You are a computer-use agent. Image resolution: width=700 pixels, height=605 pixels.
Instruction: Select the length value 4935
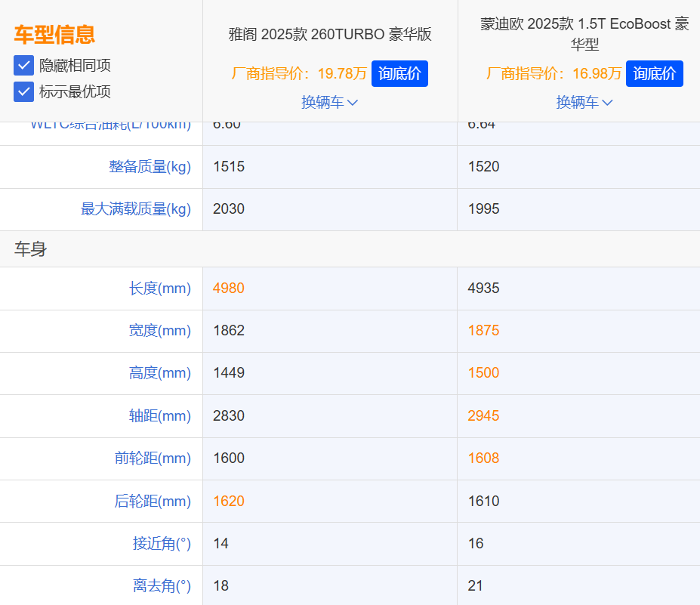pyautogui.click(x=483, y=289)
